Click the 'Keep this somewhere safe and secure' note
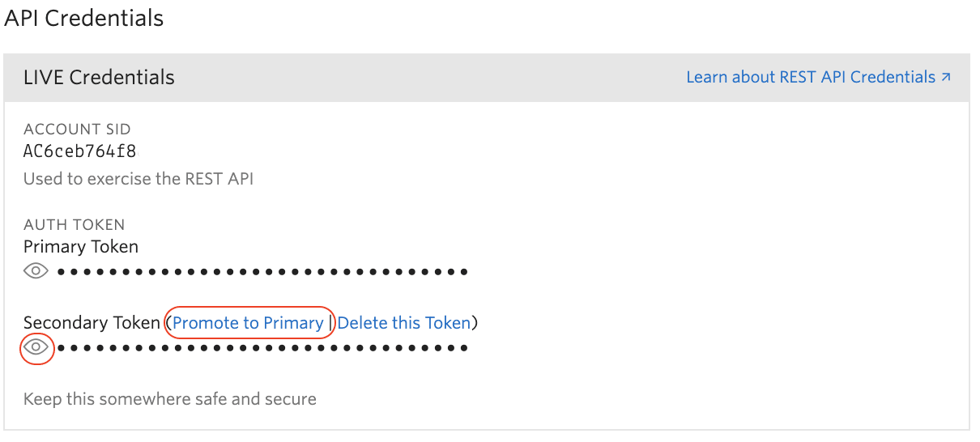Image resolution: width=980 pixels, height=442 pixels. pyautogui.click(x=170, y=399)
